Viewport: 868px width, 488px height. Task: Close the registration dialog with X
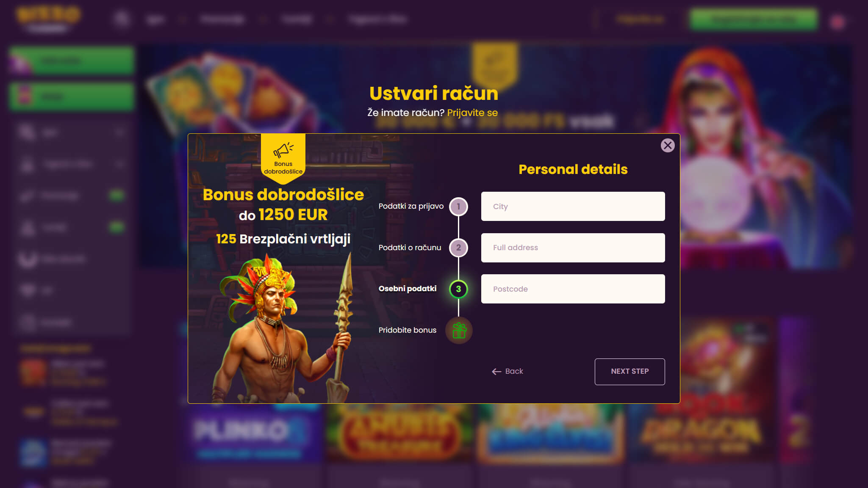click(668, 146)
